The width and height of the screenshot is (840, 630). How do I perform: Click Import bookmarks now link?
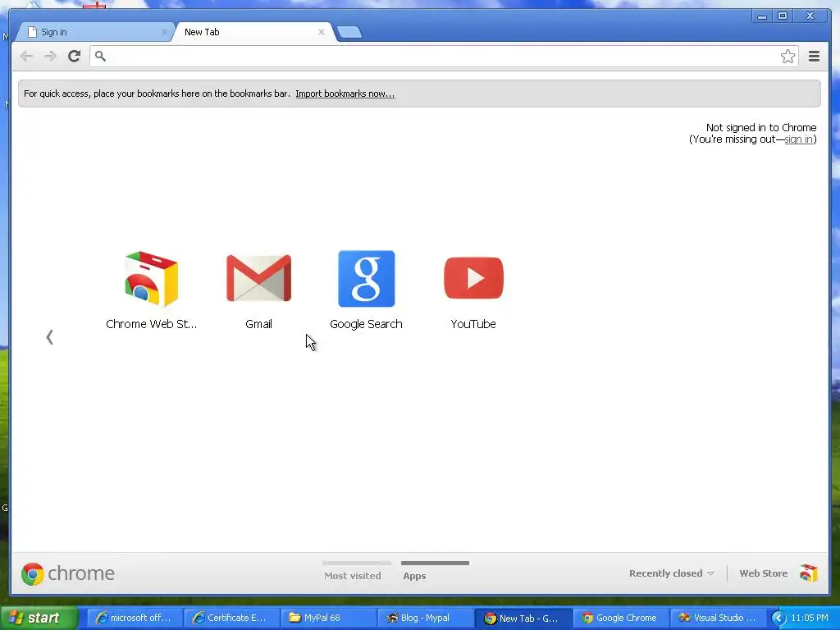pyautogui.click(x=345, y=94)
